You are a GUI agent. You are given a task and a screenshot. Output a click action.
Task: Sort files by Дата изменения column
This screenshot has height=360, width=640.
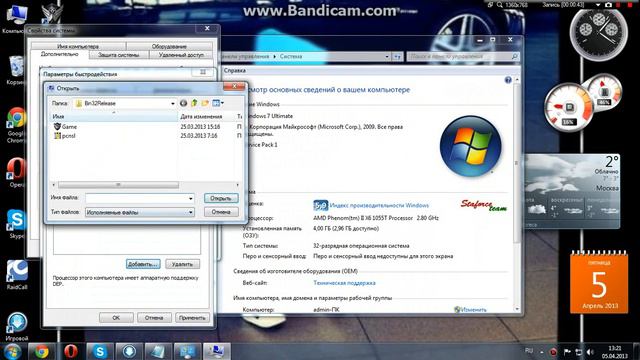[206, 117]
